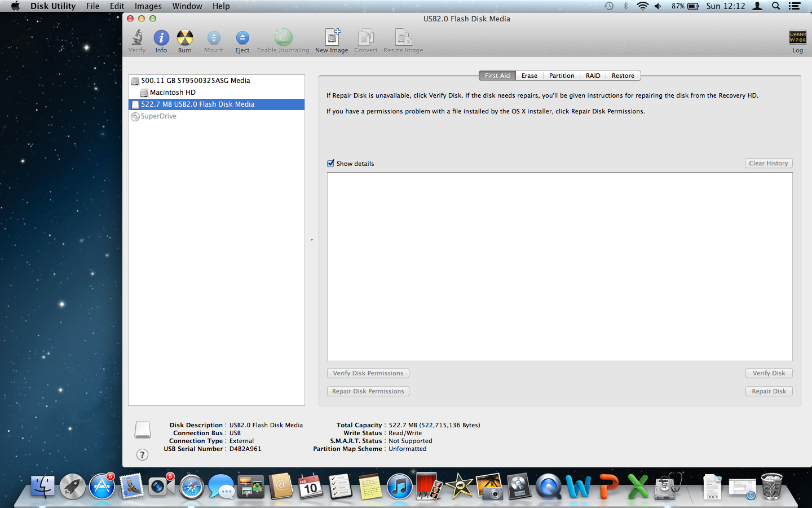Screen dimensions: 812x508
Task: Click the battery status in menu bar
Action: [686, 6]
